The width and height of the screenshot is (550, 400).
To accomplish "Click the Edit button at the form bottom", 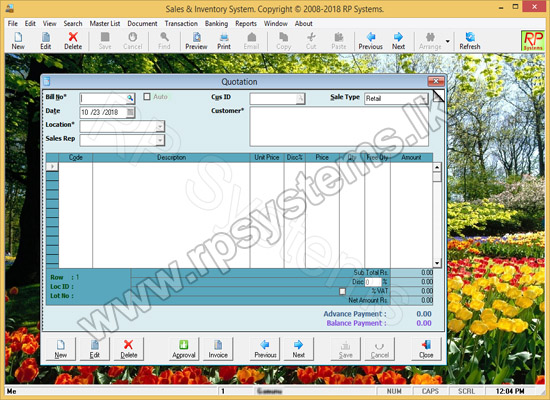I will pyautogui.click(x=95, y=349).
